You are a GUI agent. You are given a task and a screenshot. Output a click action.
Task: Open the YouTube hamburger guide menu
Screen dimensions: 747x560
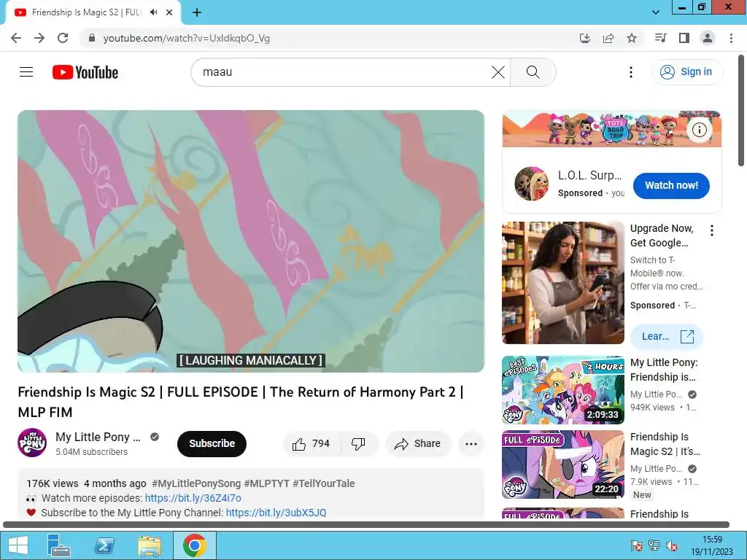click(x=26, y=72)
